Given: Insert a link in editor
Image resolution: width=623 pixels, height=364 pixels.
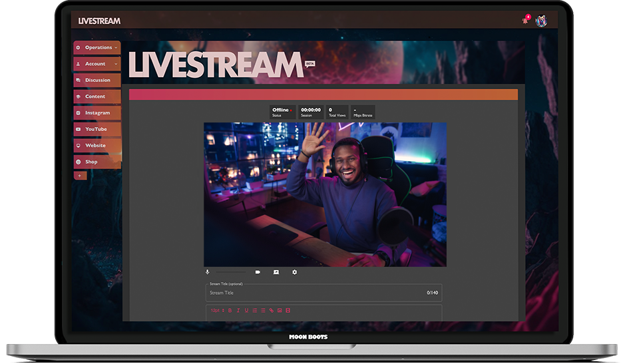Looking at the screenshot, I should click(x=272, y=310).
